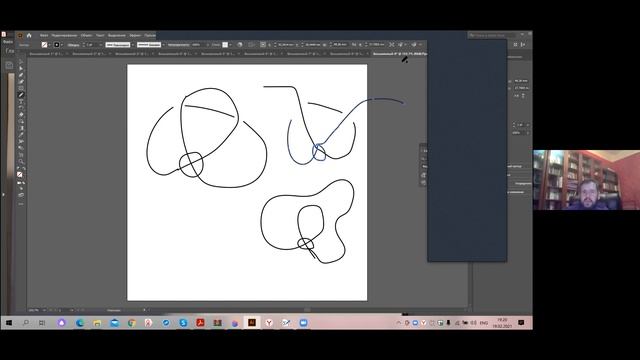The width and height of the screenshot is (640, 360).
Task: Open the Объект menu
Action: 86,36
